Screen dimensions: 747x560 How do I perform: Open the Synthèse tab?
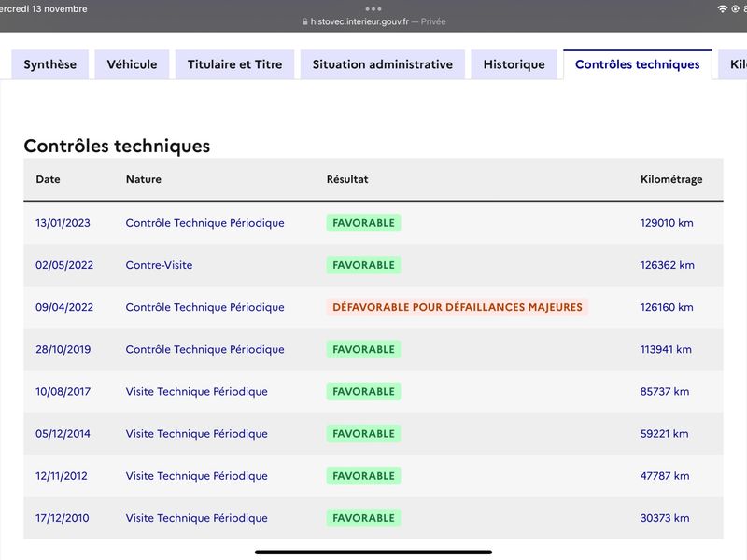pyautogui.click(x=50, y=64)
